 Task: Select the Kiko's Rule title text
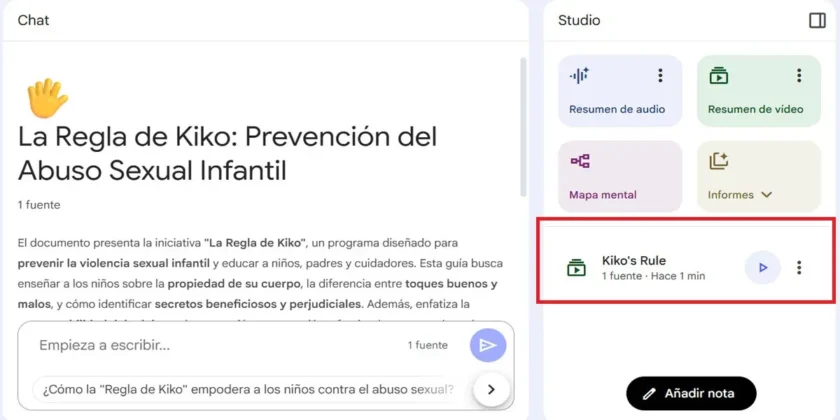634,261
